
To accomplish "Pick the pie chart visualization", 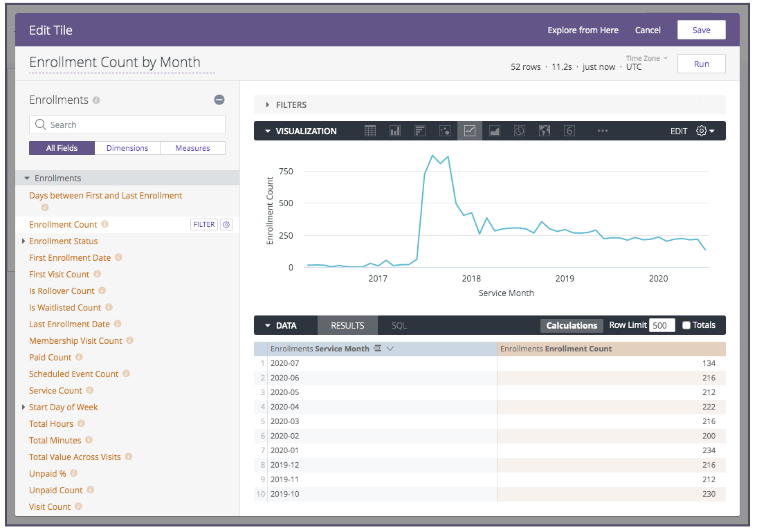I will pyautogui.click(x=520, y=131).
